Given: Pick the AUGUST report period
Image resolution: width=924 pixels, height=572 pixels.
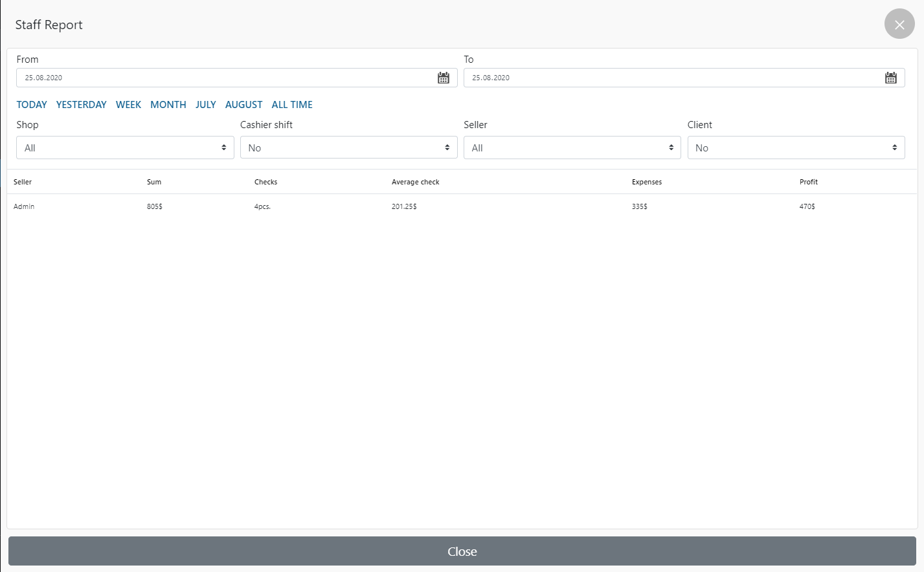Looking at the screenshot, I should click(x=243, y=105).
